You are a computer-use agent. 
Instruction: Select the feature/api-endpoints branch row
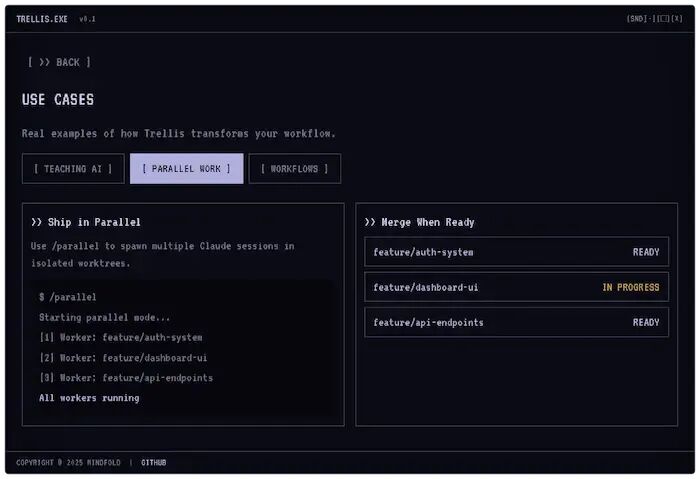click(x=517, y=322)
